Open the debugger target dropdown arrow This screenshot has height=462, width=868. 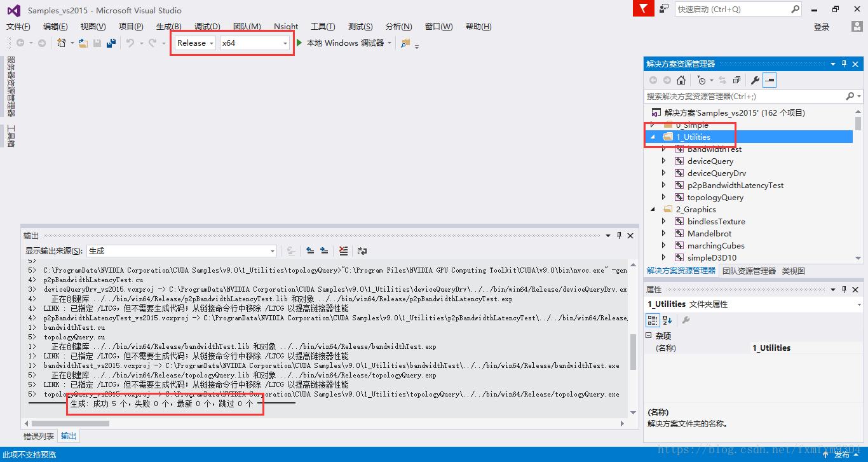coord(390,43)
